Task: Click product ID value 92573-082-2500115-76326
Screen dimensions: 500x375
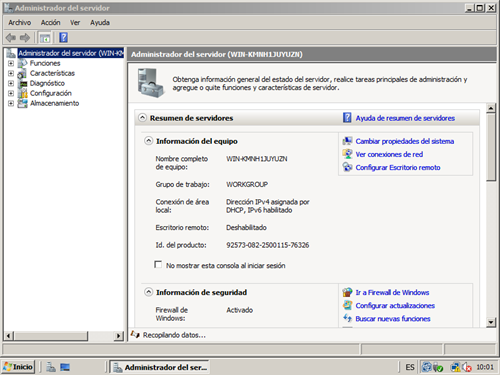Action: click(x=268, y=245)
